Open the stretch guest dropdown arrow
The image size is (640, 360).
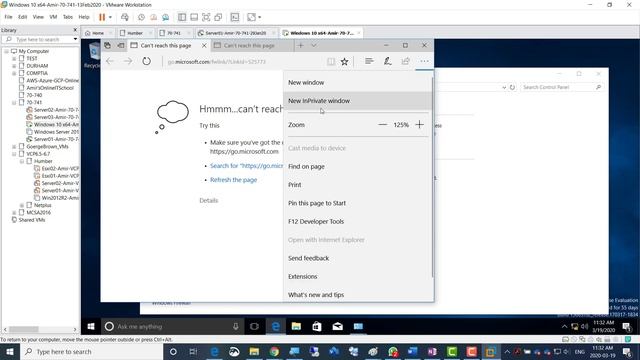click(260, 17)
